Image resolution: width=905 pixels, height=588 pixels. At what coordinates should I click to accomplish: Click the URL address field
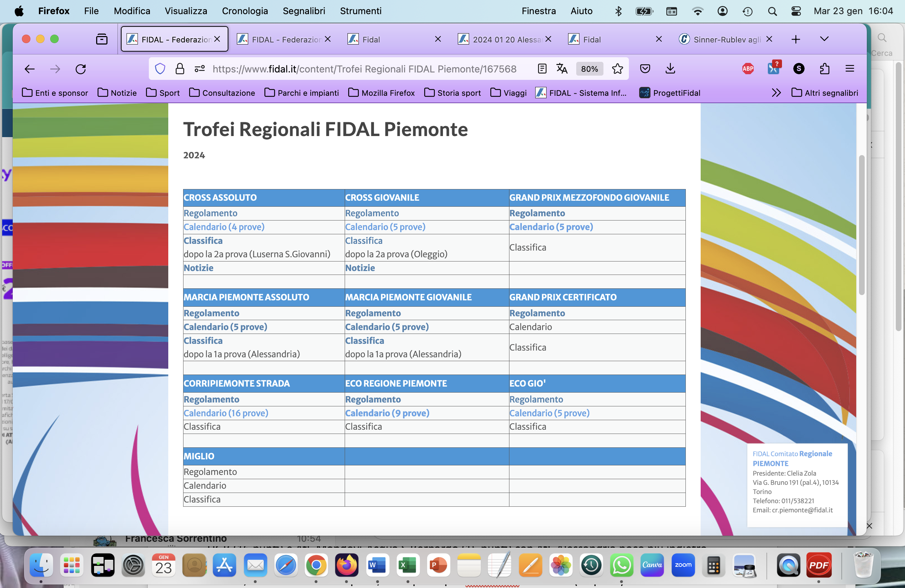(x=364, y=69)
